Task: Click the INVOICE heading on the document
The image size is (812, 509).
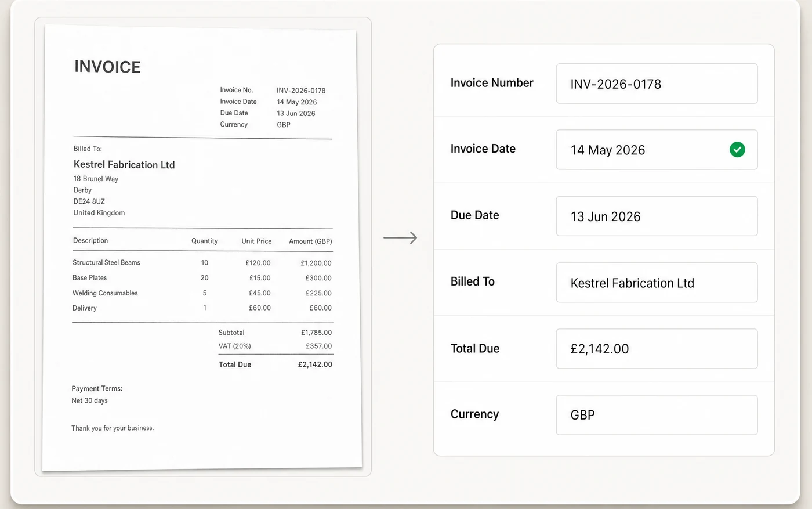Action: [x=107, y=67]
